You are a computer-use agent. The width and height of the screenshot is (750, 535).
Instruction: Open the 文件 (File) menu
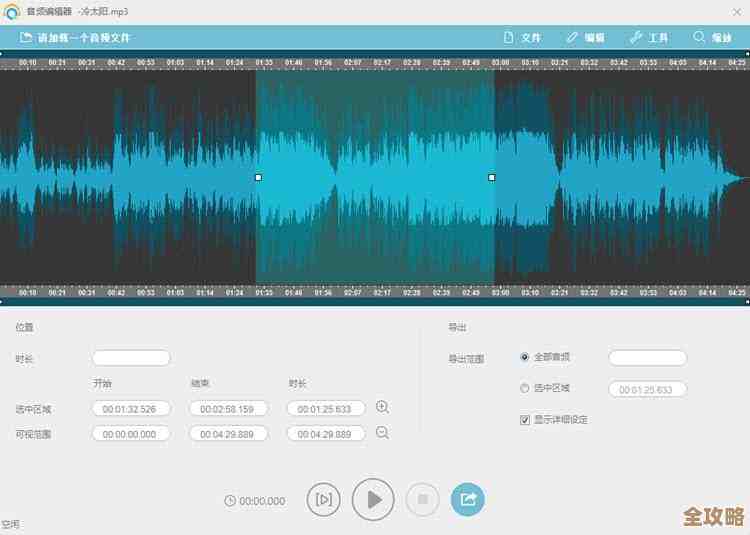click(521, 38)
